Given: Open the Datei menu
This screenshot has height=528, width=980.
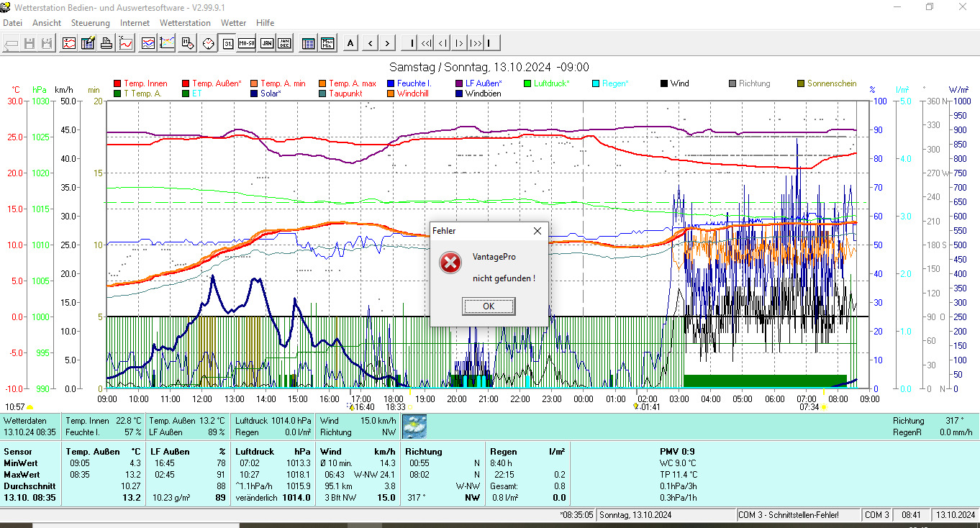Looking at the screenshot, I should tap(12, 23).
